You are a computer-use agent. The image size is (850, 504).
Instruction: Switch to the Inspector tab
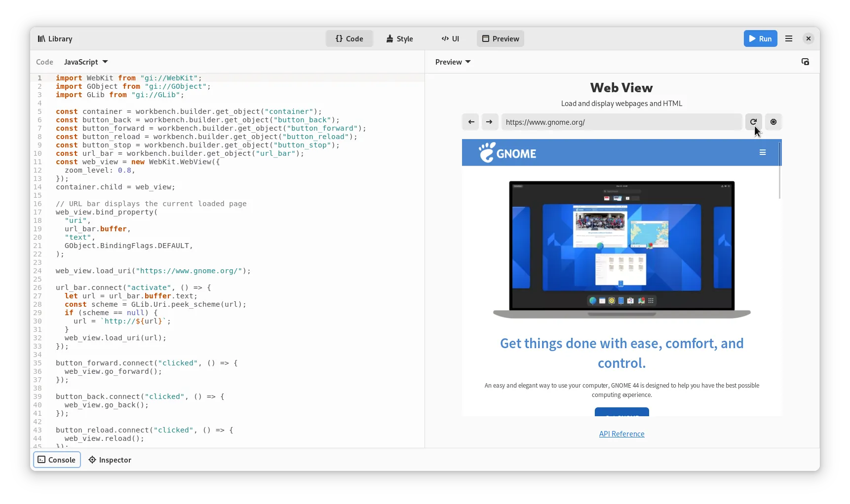pos(110,460)
